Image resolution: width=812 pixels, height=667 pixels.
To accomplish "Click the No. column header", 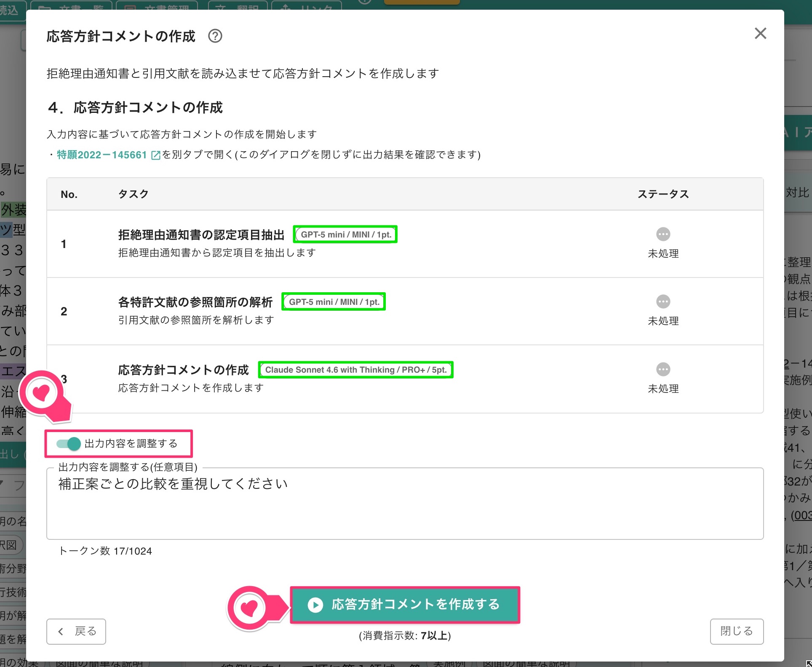I will pos(69,194).
